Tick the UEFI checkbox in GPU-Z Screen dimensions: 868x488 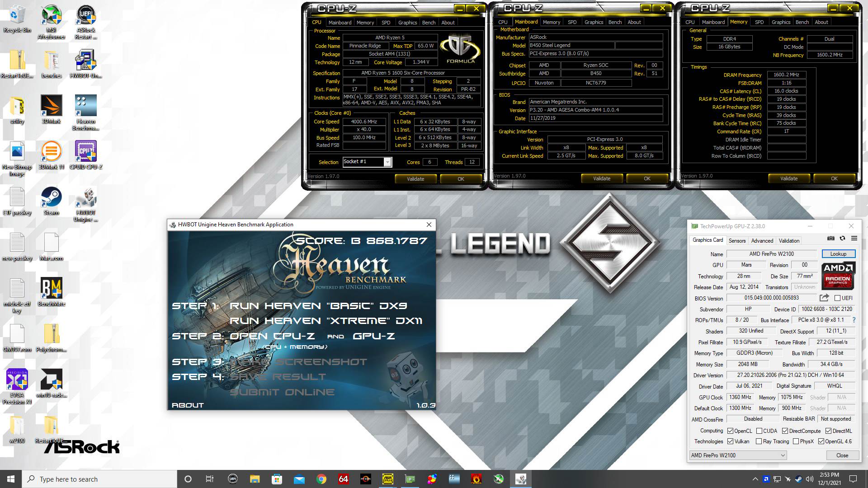pos(837,298)
